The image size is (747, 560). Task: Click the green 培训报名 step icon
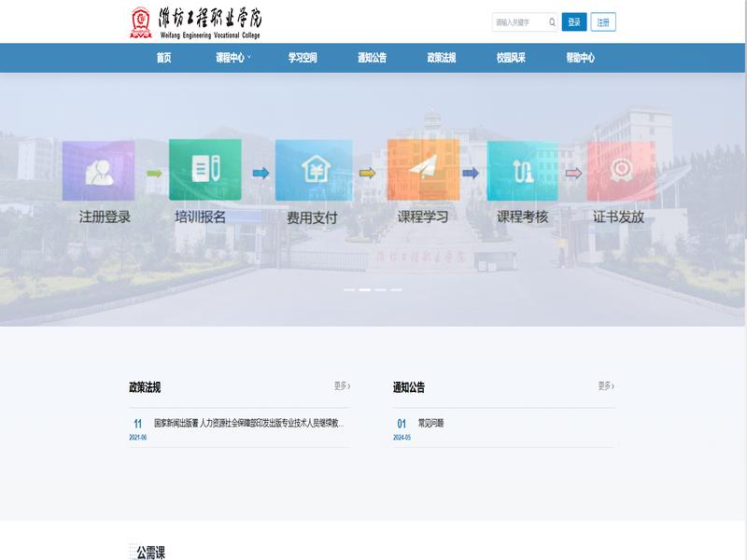204,170
